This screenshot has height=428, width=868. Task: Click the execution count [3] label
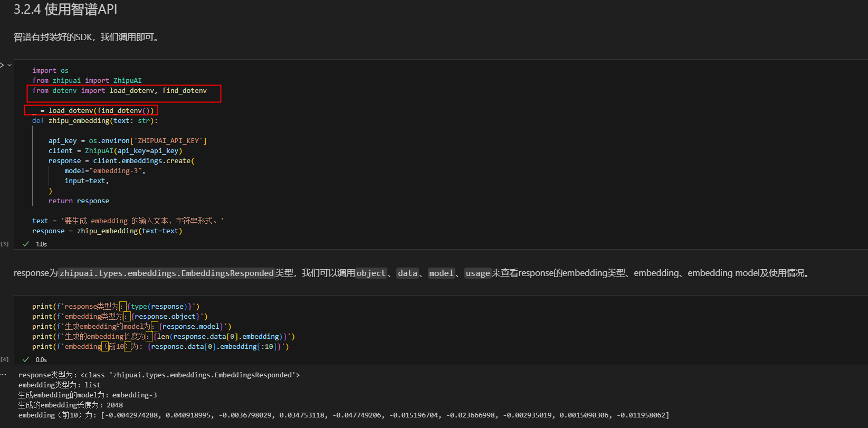5,244
